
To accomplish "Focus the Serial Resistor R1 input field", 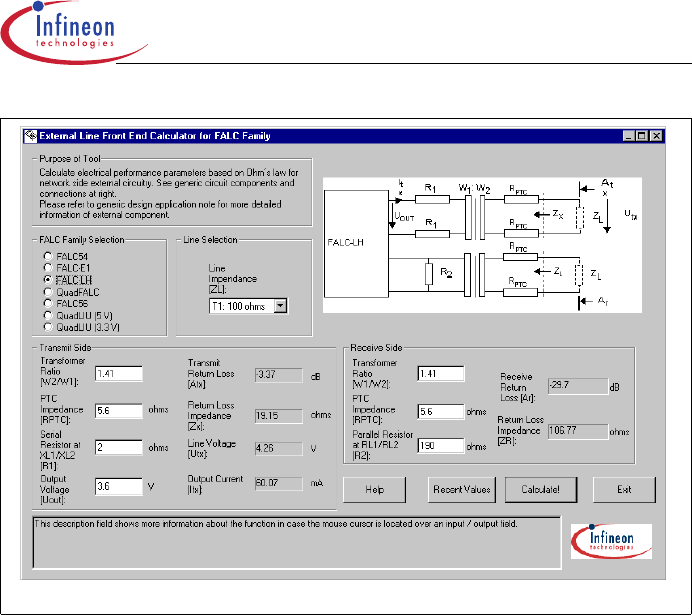I will click(x=119, y=448).
